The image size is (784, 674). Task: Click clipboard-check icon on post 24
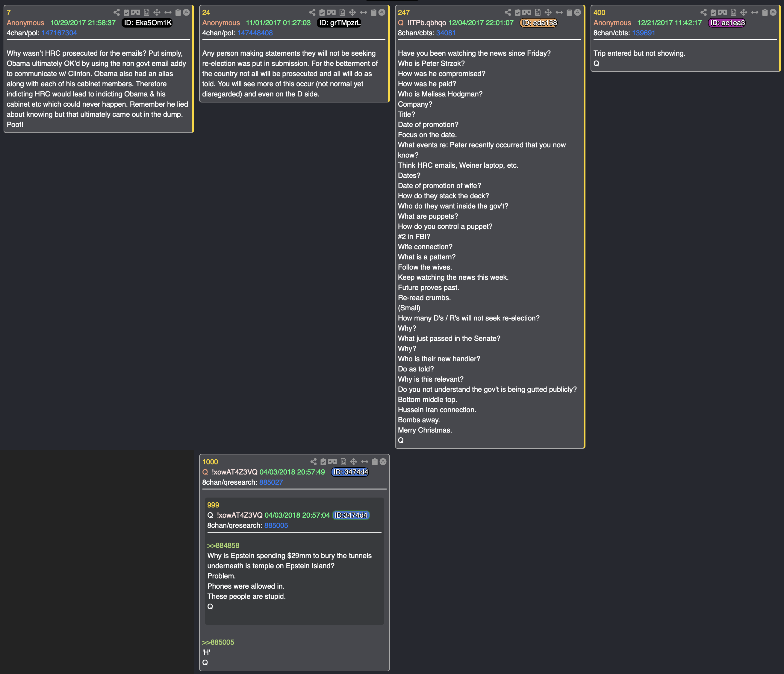coord(322,13)
